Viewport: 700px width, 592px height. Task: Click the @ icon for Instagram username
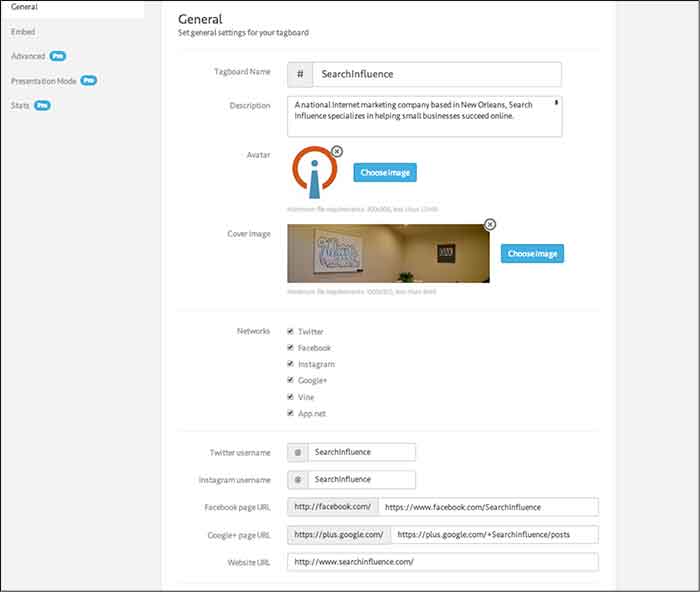(298, 479)
